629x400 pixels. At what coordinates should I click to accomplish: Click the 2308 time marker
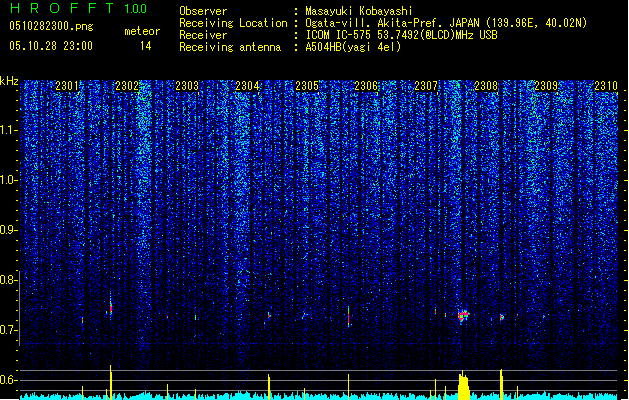click(x=486, y=86)
